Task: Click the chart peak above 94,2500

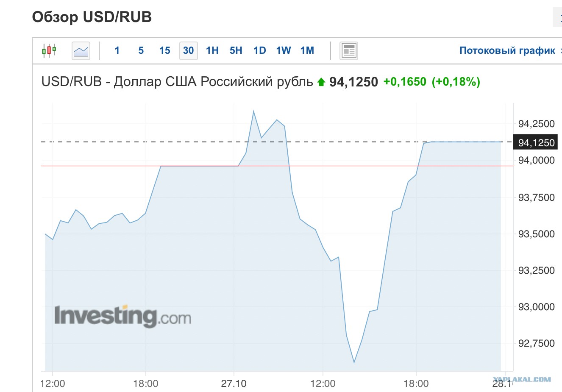Action: [253, 111]
